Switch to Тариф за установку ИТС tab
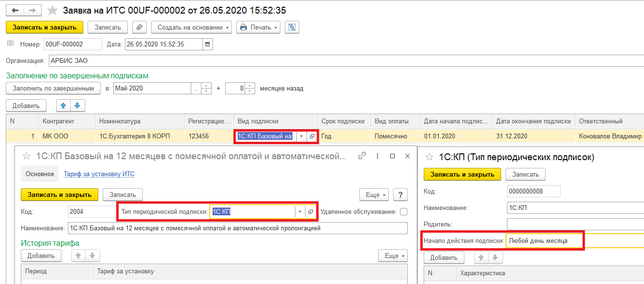644x284 pixels. coord(99,174)
